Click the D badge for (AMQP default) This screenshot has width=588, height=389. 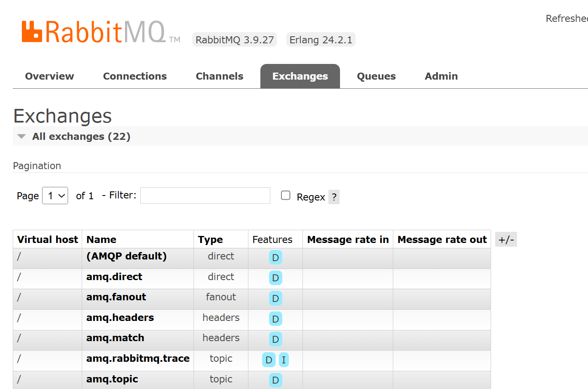tap(276, 257)
